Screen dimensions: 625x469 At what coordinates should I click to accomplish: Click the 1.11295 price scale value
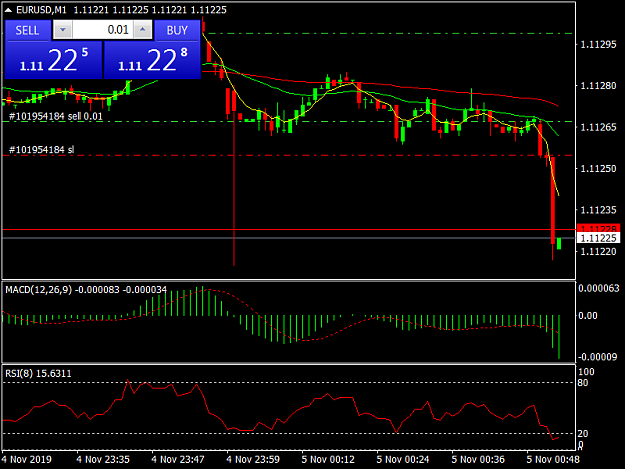(x=598, y=44)
